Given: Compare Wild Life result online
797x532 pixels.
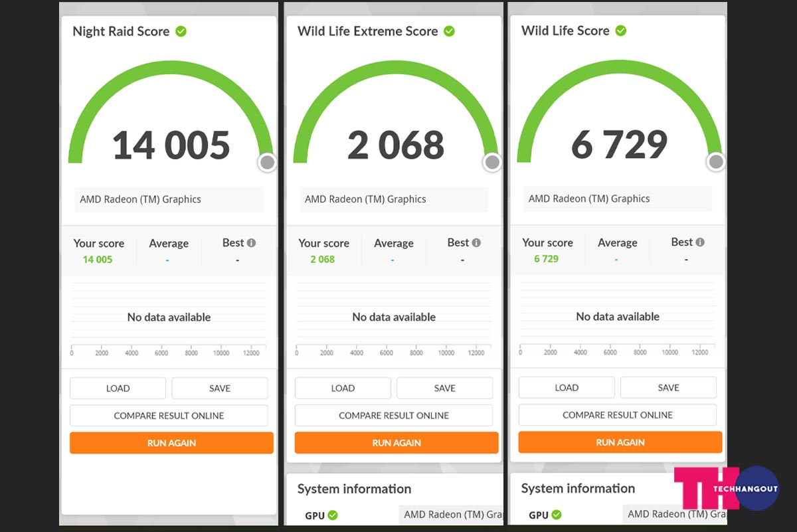Looking at the screenshot, I should (618, 415).
